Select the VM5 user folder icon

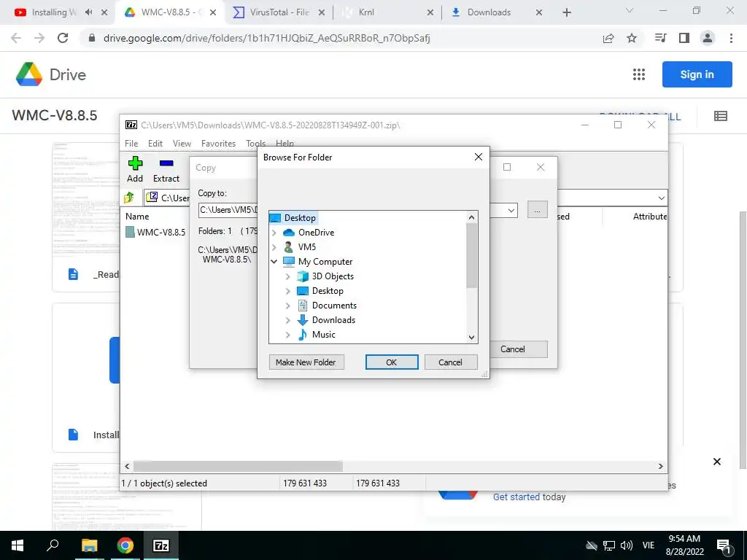tap(288, 247)
